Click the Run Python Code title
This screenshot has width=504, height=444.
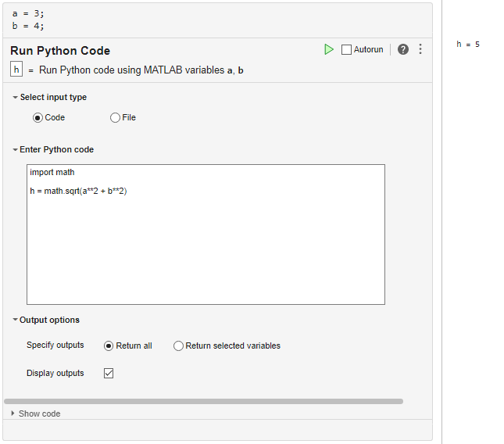click(60, 51)
